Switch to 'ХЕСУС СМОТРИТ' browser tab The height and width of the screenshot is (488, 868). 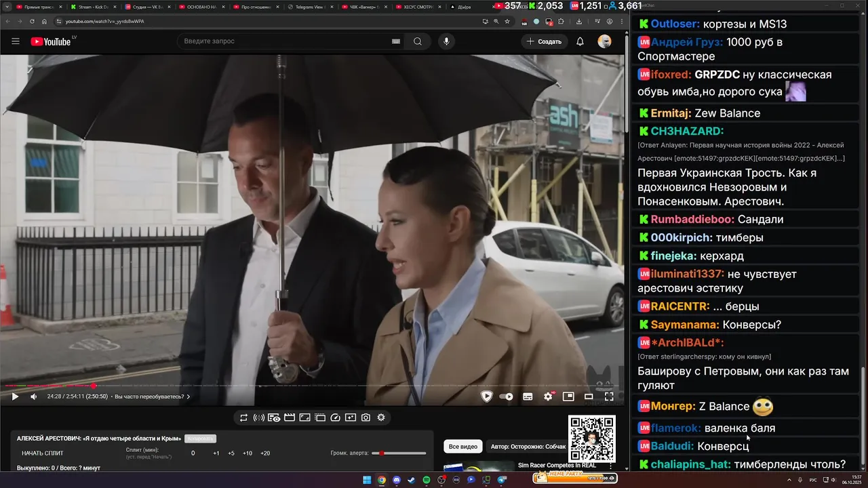pyautogui.click(x=418, y=7)
